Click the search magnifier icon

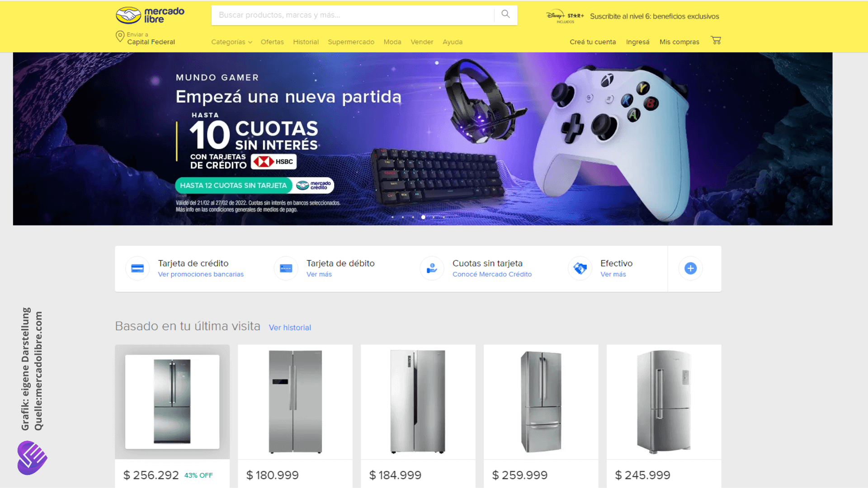505,14
